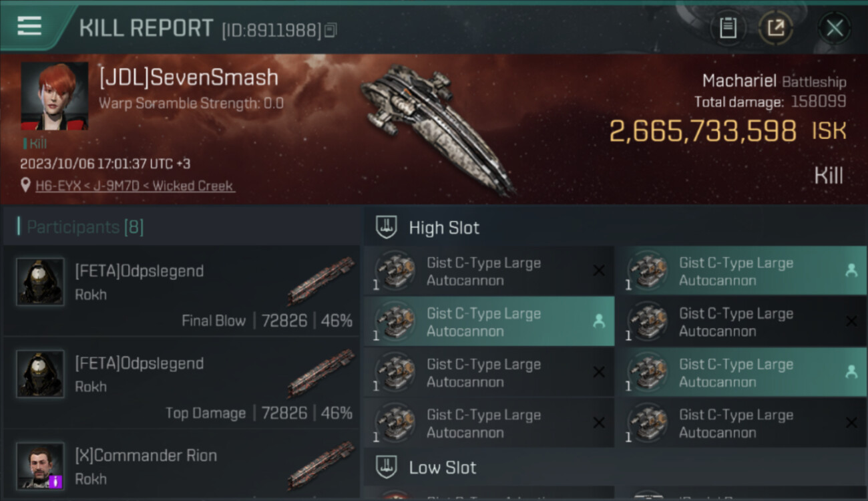The width and height of the screenshot is (868, 501).
Task: Expand the Low Slot section header
Action: click(443, 467)
